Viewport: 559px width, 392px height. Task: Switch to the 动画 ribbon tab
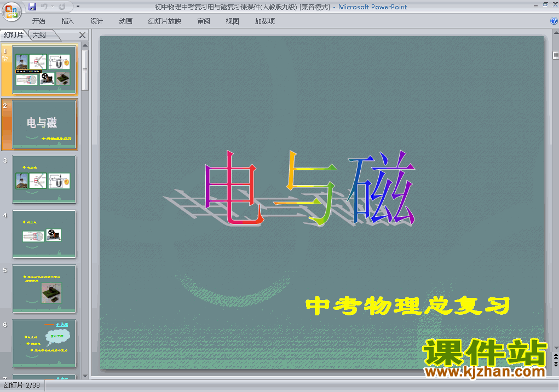[125, 21]
